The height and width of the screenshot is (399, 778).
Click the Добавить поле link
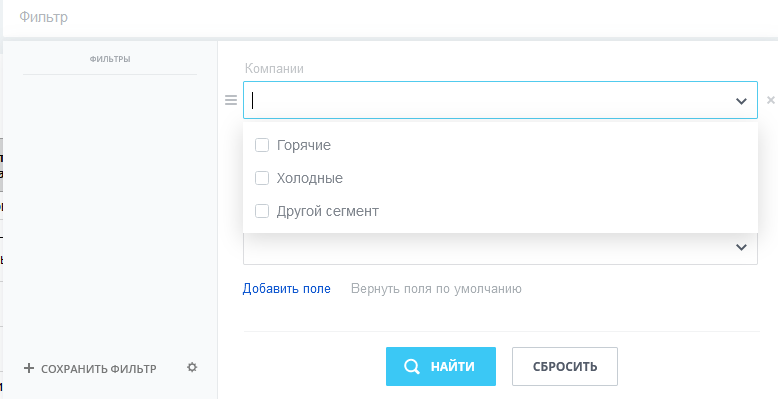(286, 289)
